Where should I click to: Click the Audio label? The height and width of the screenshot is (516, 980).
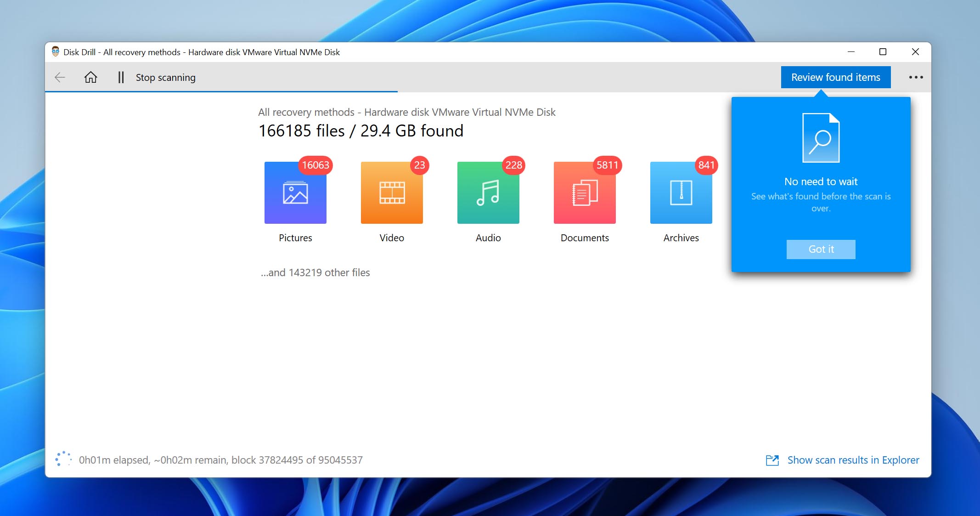tap(488, 238)
